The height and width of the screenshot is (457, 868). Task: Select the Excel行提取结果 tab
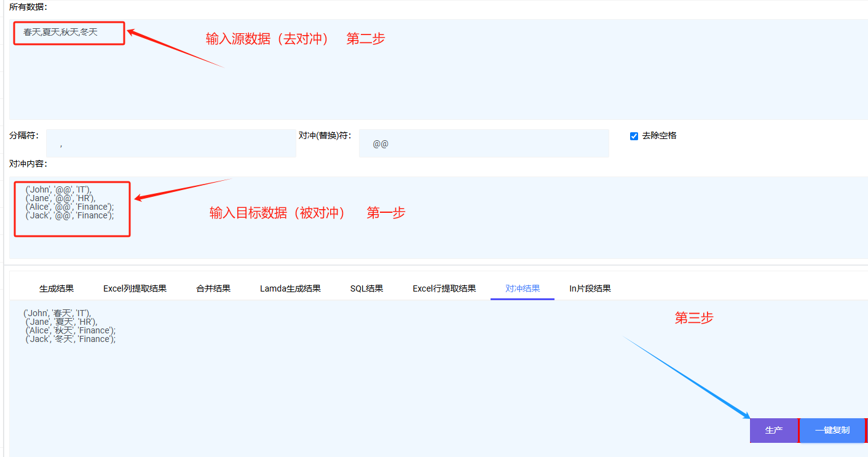pyautogui.click(x=444, y=288)
